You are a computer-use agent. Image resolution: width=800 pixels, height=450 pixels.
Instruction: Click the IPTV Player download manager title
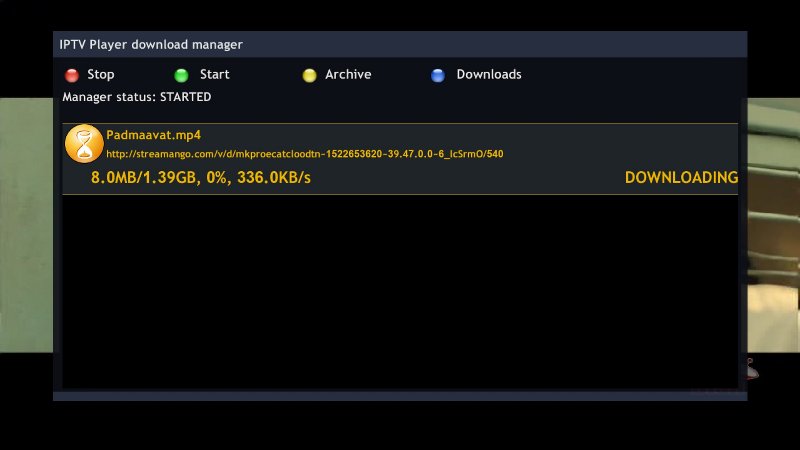(151, 45)
